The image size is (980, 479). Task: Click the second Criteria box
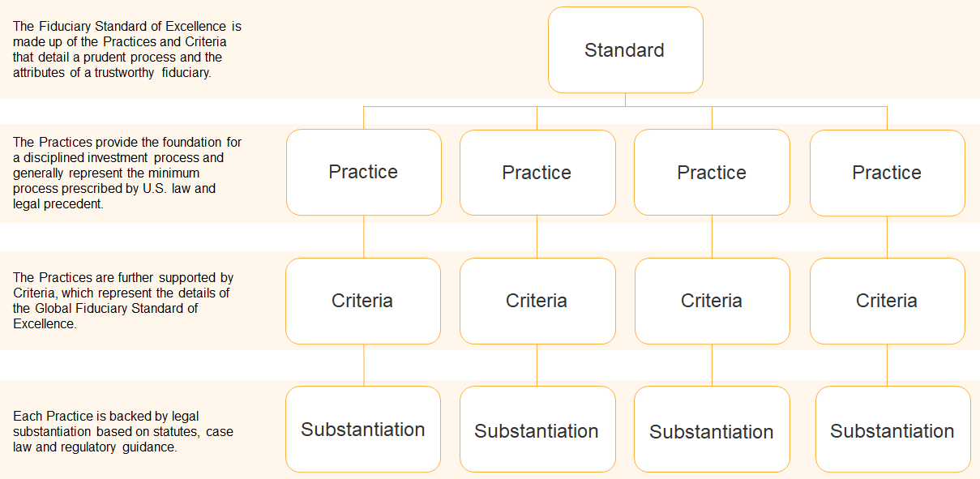tap(537, 301)
